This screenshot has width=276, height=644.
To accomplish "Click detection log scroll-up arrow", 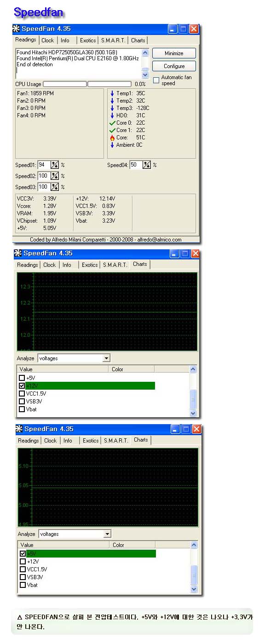I will pyautogui.click(x=145, y=53).
